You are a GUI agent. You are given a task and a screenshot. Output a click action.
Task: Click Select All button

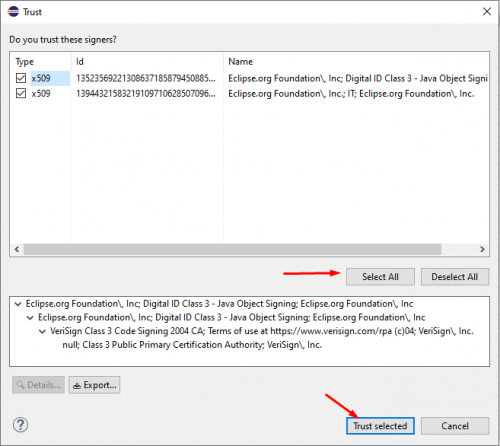(380, 277)
